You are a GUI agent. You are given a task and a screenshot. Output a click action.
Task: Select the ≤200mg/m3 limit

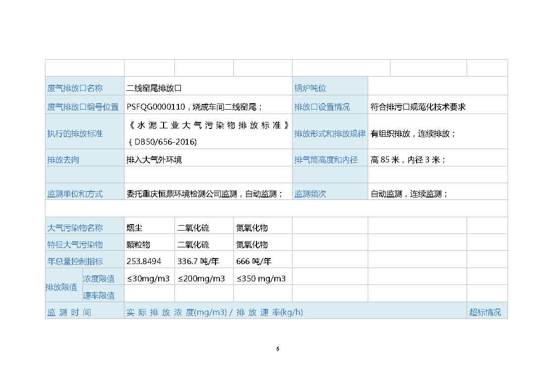coord(202,278)
